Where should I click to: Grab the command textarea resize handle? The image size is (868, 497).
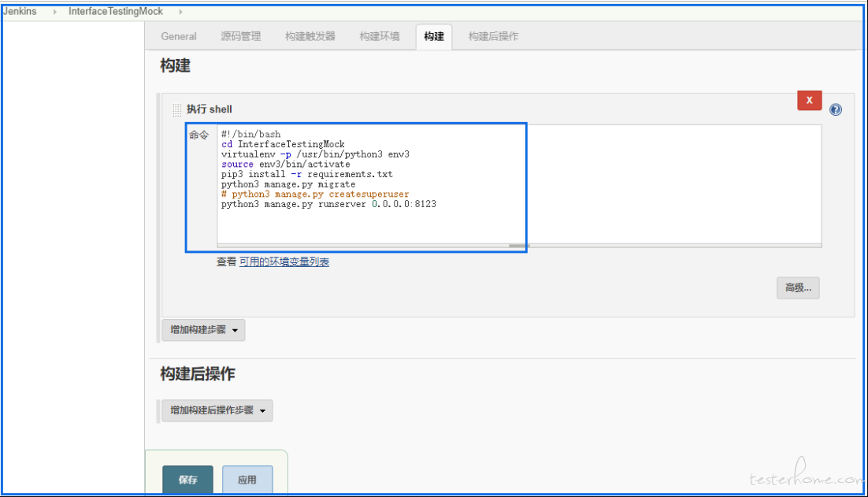tap(519, 246)
